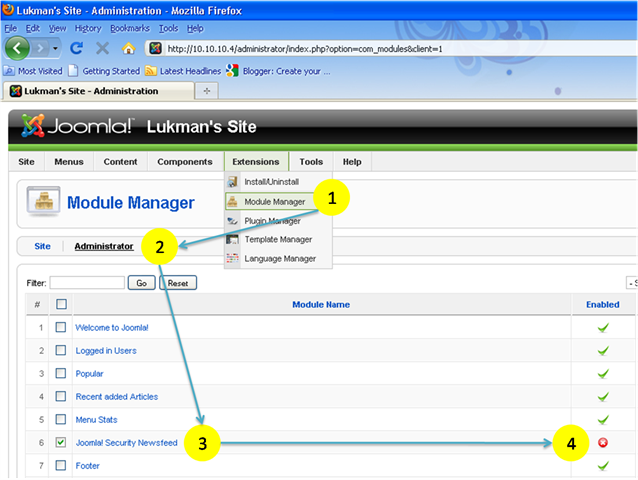
Task: Open the Firefox Tools menu
Action: tap(168, 28)
